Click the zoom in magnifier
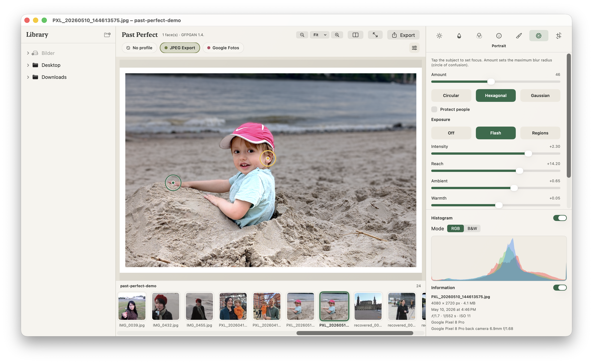The height and width of the screenshot is (364, 593). point(337,35)
